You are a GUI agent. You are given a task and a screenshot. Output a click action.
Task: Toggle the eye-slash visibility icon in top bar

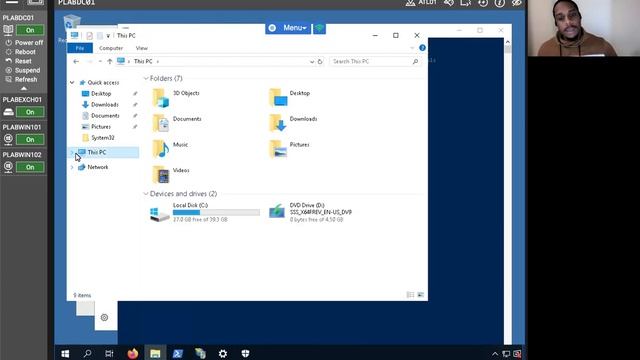(517, 3)
